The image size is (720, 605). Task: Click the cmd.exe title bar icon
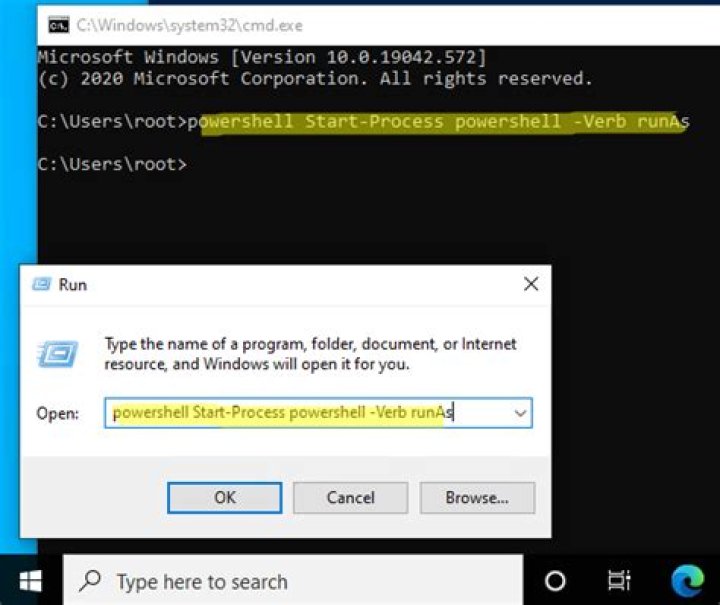tap(59, 25)
